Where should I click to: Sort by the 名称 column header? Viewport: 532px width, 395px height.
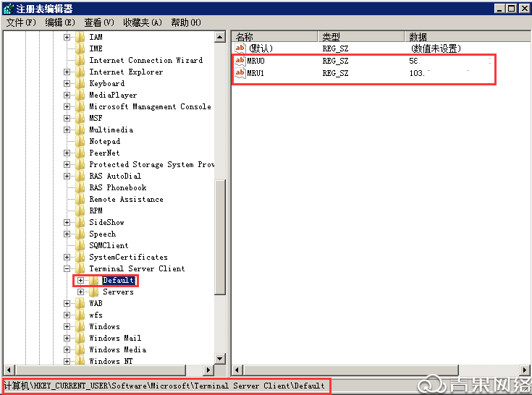(275, 37)
